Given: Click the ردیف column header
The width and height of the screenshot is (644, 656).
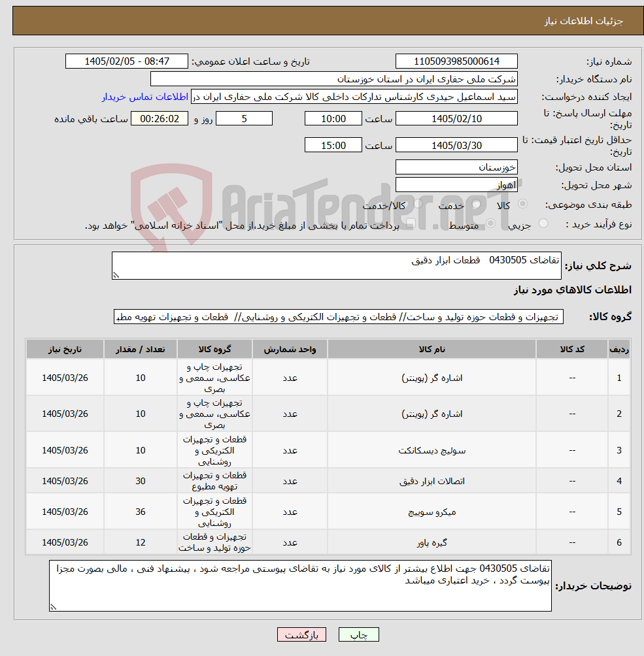Looking at the screenshot, I should pyautogui.click(x=619, y=350).
